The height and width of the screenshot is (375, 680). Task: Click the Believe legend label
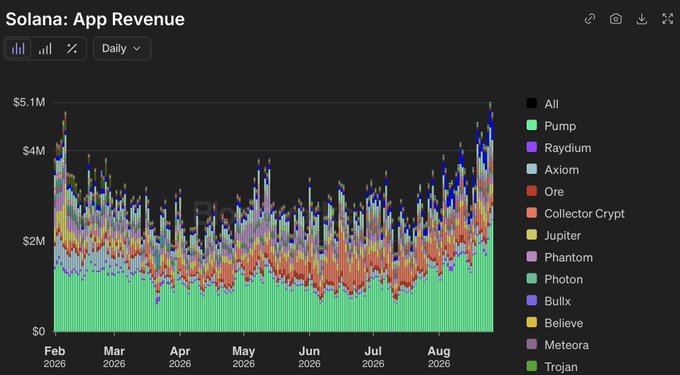pos(564,323)
